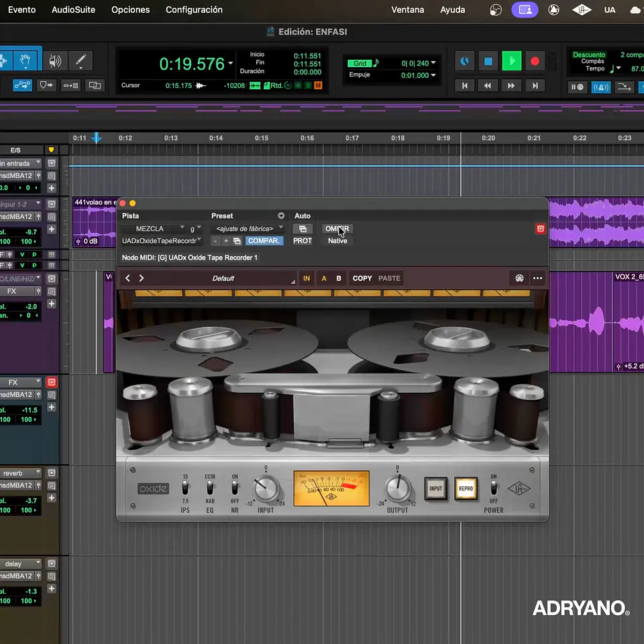Click the PROT automation safe button
This screenshot has height=644, width=644.
303,241
